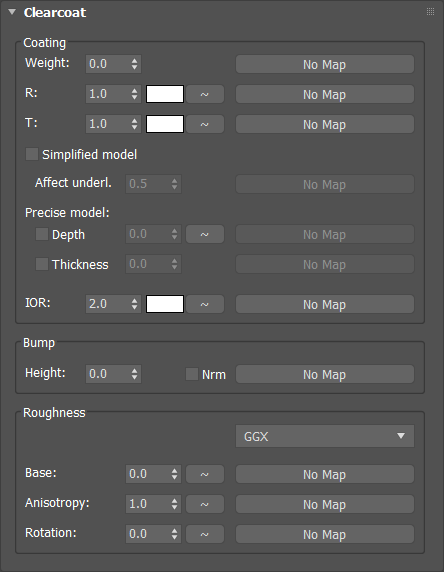Click the Base roughness tilde button
Viewport: 444px width, 572px height.
205,474
